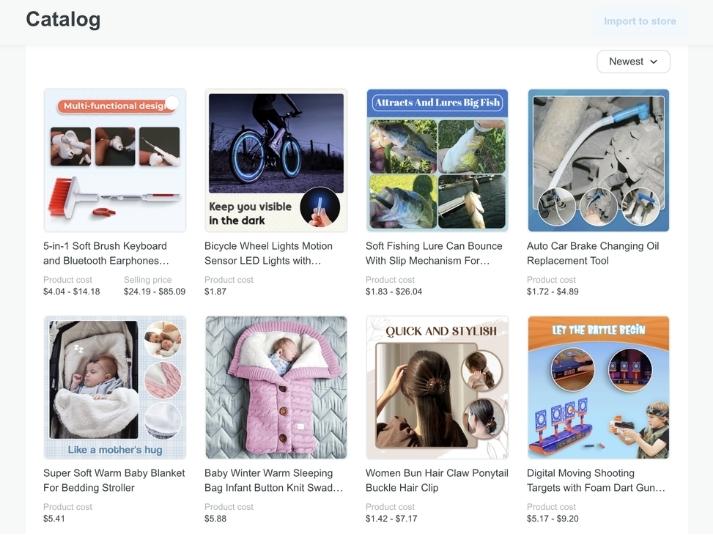Screen dimensions: 713x535
Task: Click the Import to store button
Action: tap(640, 21)
